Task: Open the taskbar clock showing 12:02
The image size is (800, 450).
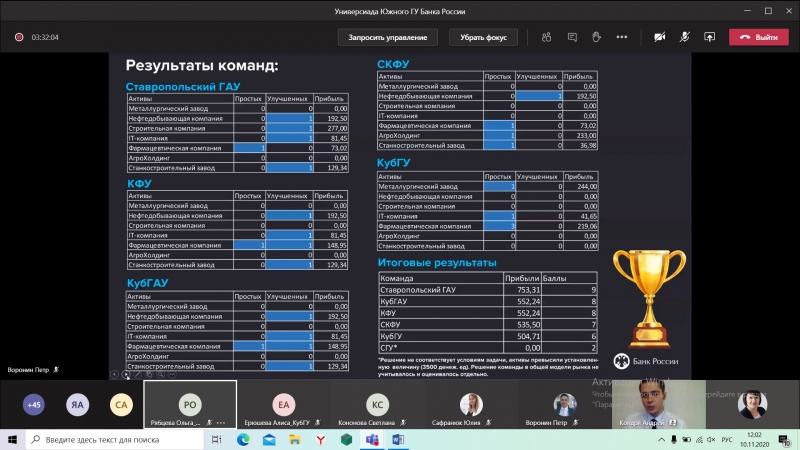Action: point(755,439)
